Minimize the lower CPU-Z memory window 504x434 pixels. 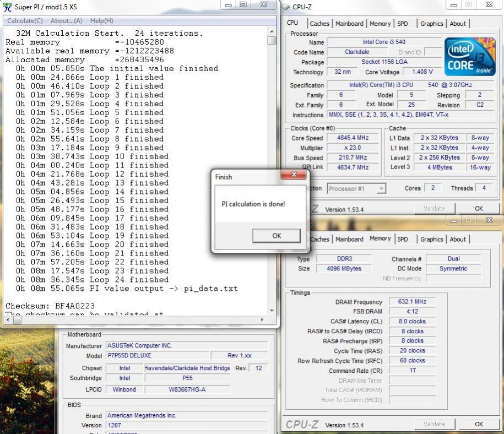(454, 220)
